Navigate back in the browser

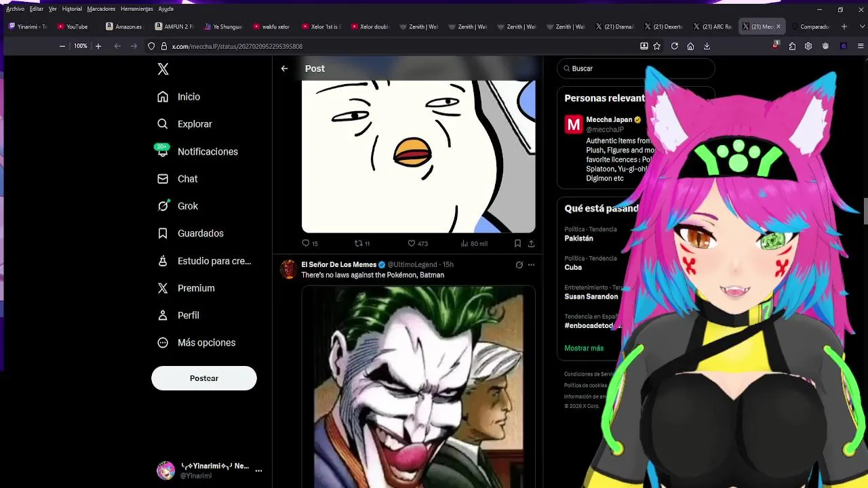pyautogui.click(x=117, y=46)
